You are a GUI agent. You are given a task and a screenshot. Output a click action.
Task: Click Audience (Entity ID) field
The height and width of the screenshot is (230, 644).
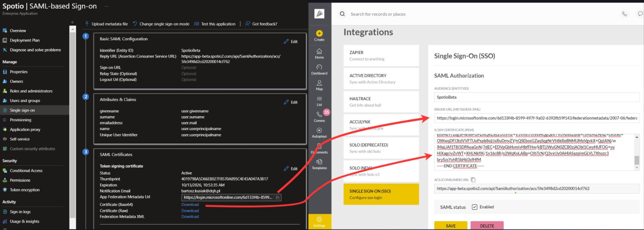coord(537,97)
